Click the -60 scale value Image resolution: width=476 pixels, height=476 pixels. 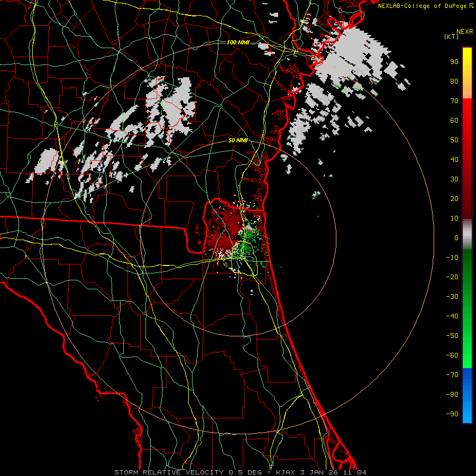[x=452, y=355]
